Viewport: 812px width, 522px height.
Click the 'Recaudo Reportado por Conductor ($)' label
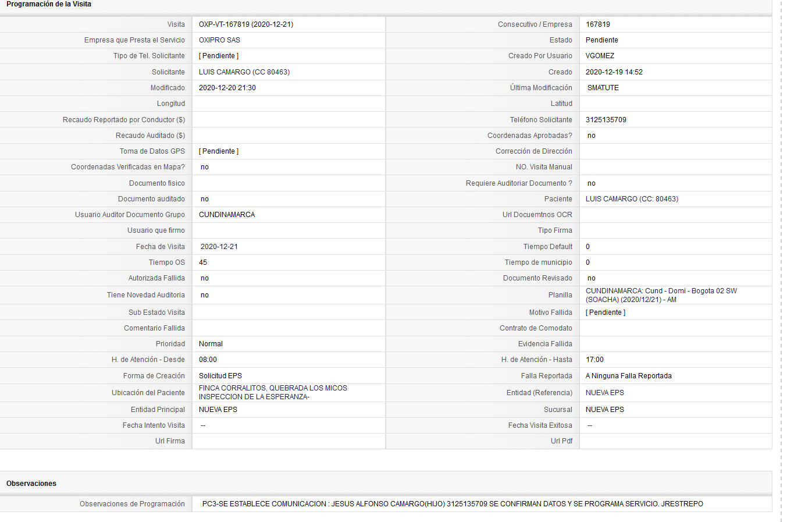pyautogui.click(x=124, y=120)
